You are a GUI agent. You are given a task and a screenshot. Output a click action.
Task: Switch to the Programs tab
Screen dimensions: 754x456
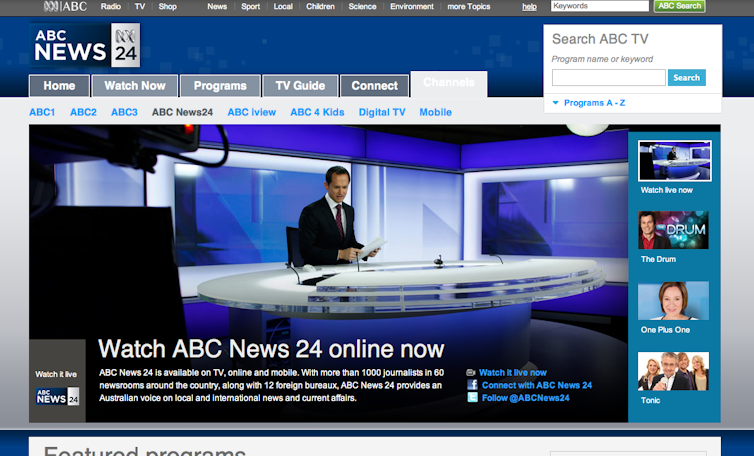point(220,86)
